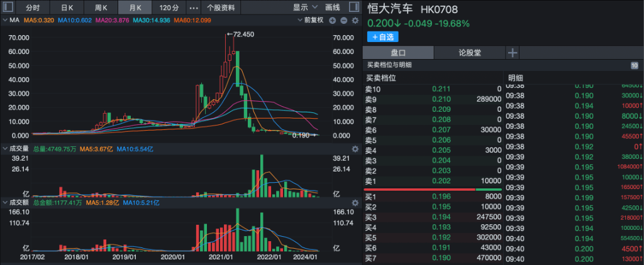Viewport: 644px width, 265px height.
Task: Open 个股资料 stock info tab
Action: 221,8
